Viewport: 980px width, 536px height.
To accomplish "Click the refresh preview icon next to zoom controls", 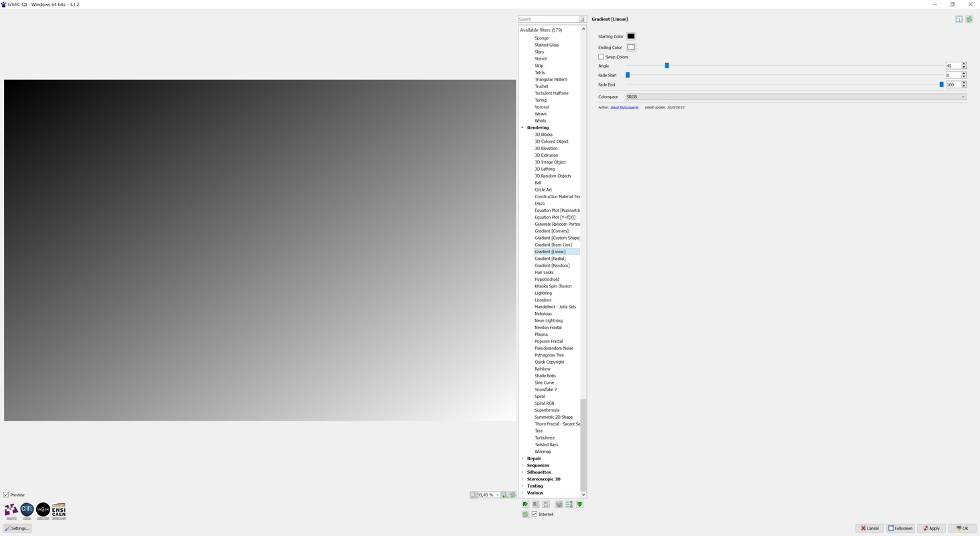I will 512,494.
